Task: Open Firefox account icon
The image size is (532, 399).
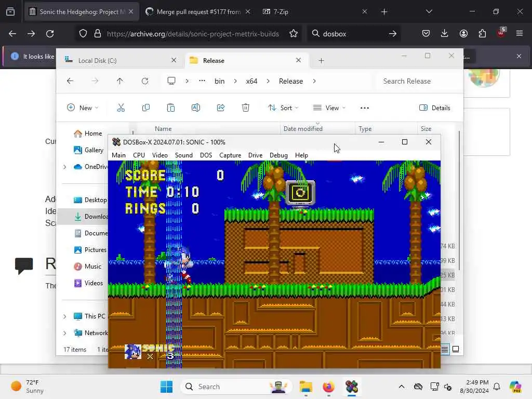Action: click(x=463, y=34)
